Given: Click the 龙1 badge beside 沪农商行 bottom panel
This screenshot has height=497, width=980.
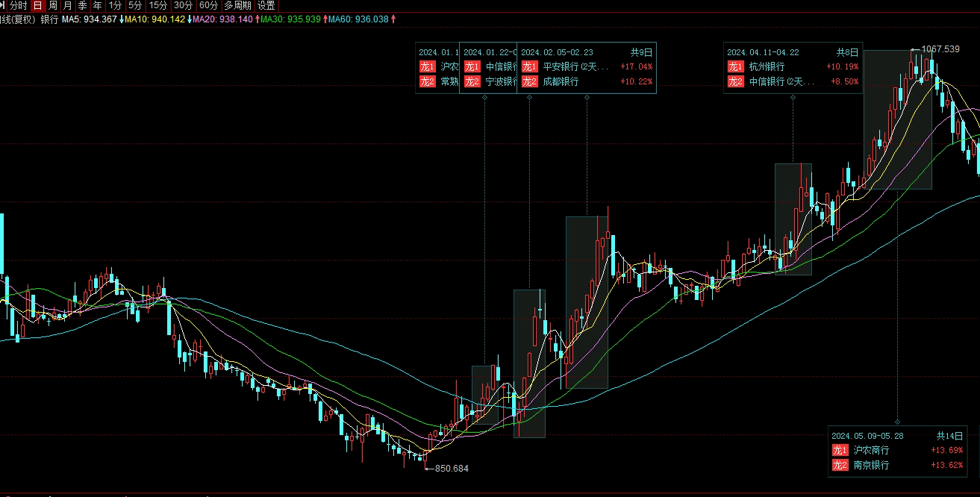Looking at the screenshot, I should (840, 450).
